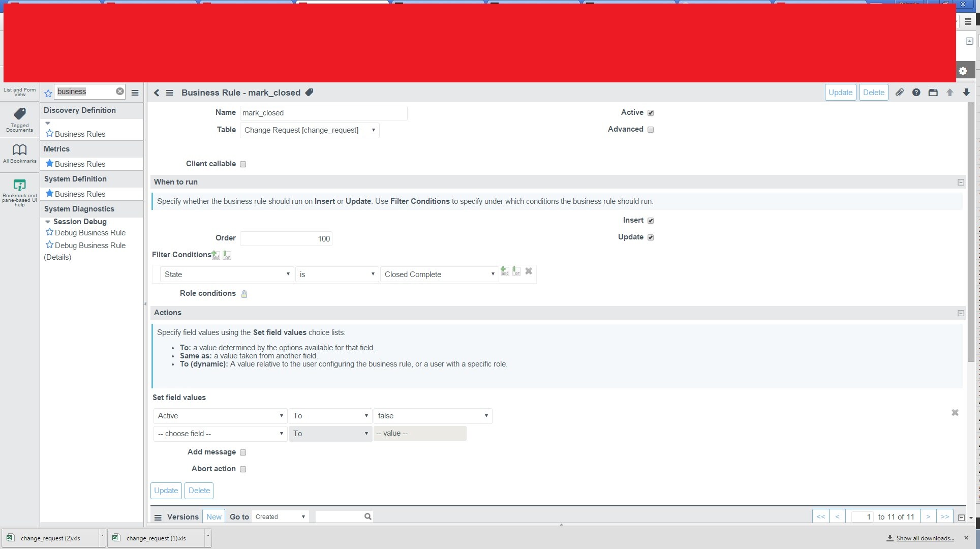980x549 pixels.
Task: Toggle the Advanced checkbox
Action: [x=651, y=130]
